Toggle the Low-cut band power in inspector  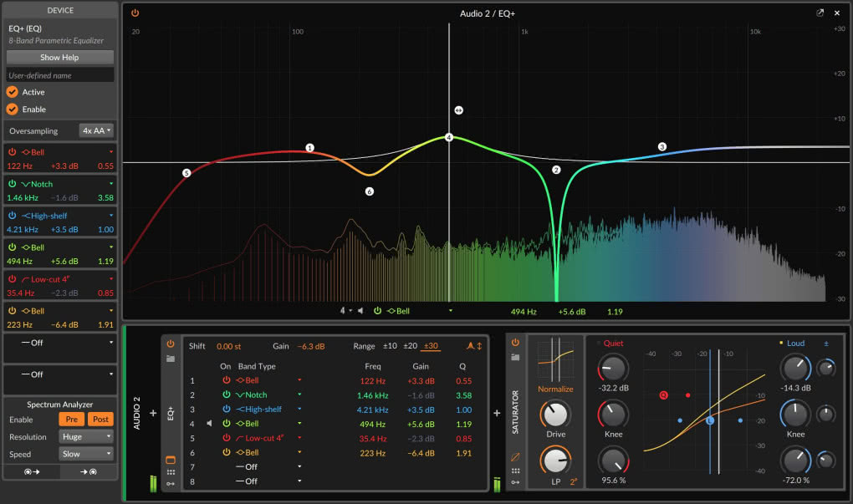(12, 279)
